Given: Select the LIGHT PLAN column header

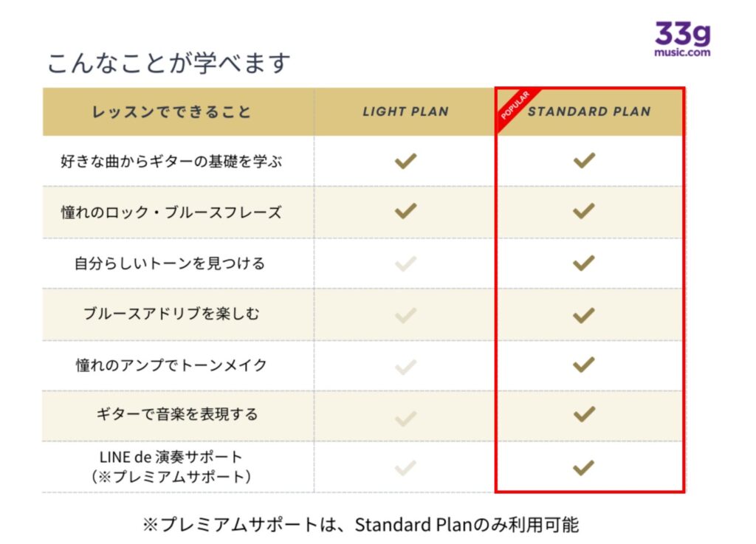Looking at the screenshot, I should click(x=405, y=112).
